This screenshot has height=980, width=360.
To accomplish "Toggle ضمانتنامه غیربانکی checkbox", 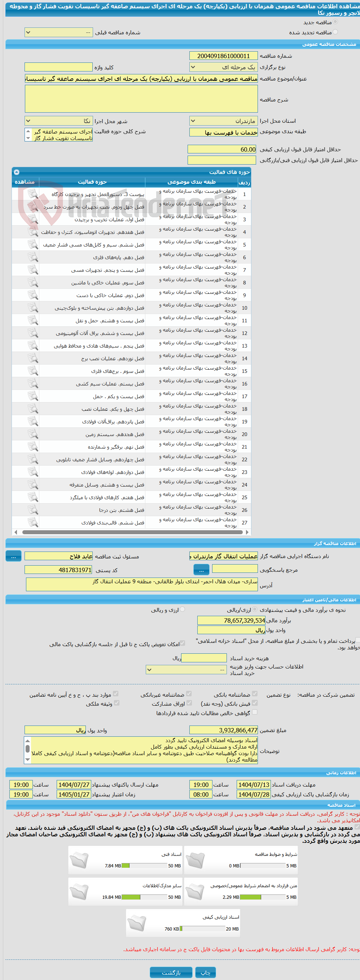I will click(189, 693).
